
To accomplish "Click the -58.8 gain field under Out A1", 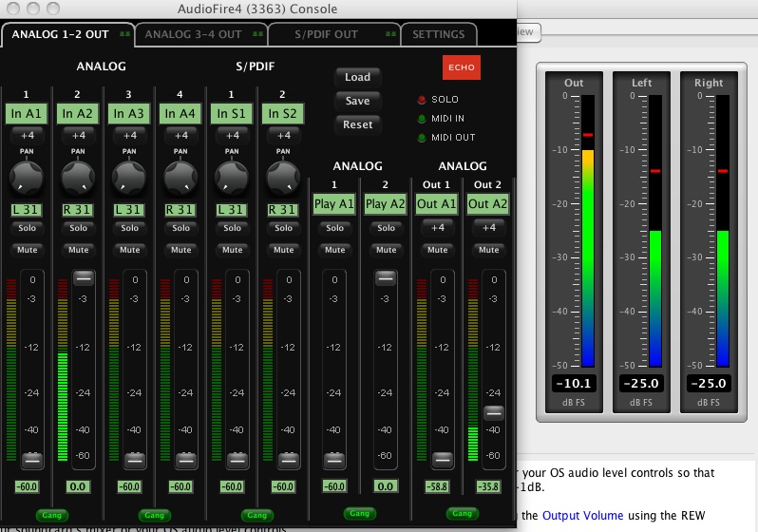I will point(437,486).
